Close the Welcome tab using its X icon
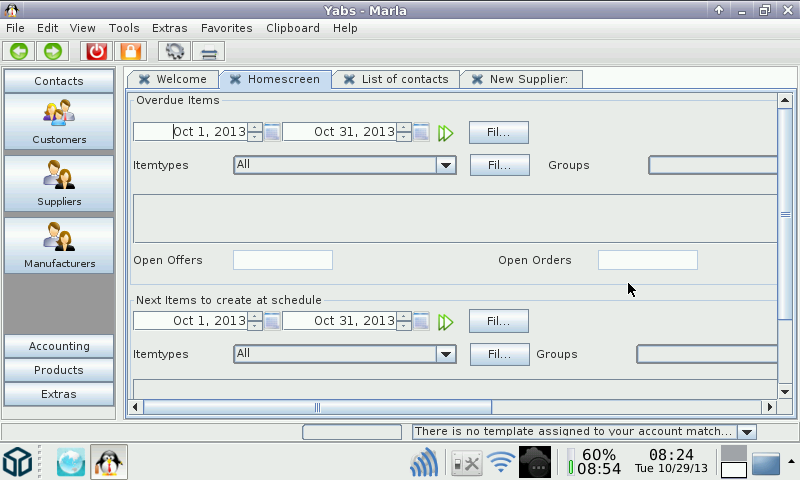The width and height of the screenshot is (800, 480). [x=144, y=79]
